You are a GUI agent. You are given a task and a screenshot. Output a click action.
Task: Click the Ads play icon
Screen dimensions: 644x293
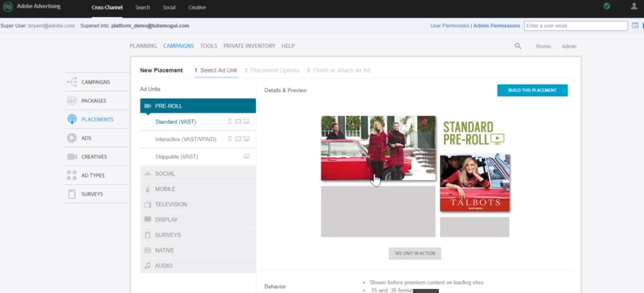(72, 138)
